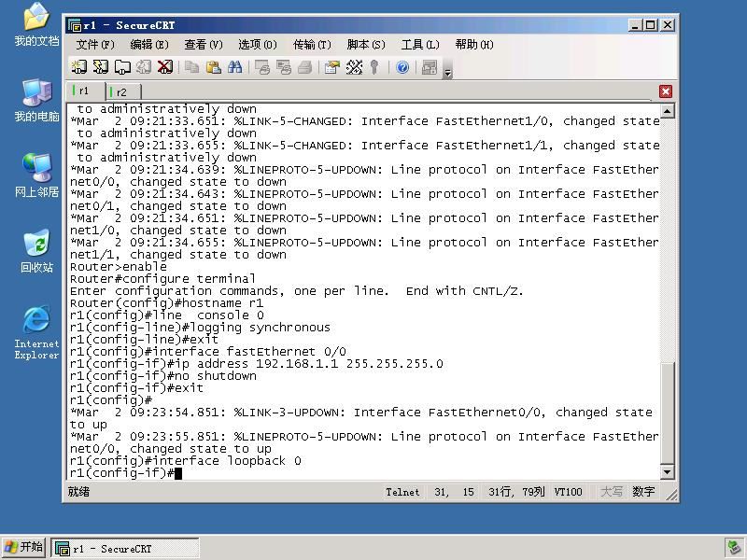
Task: Maximize the SecureCRT window
Action: coord(650,25)
